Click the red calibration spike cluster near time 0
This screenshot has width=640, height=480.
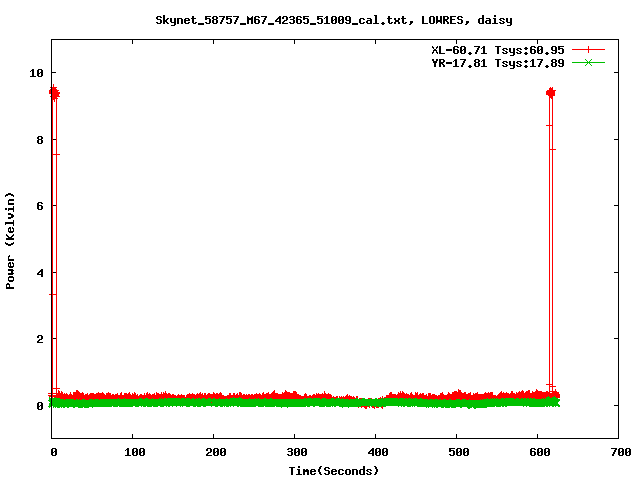(54, 93)
